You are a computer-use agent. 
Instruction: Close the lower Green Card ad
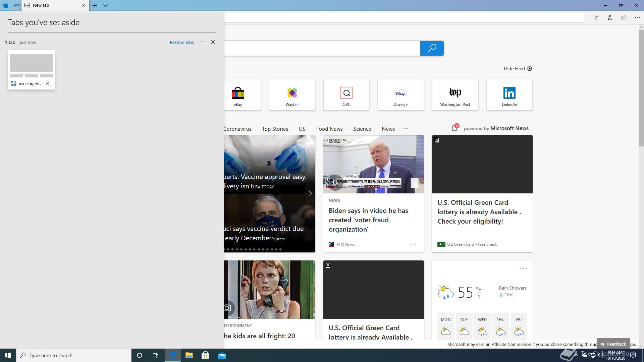point(328,265)
